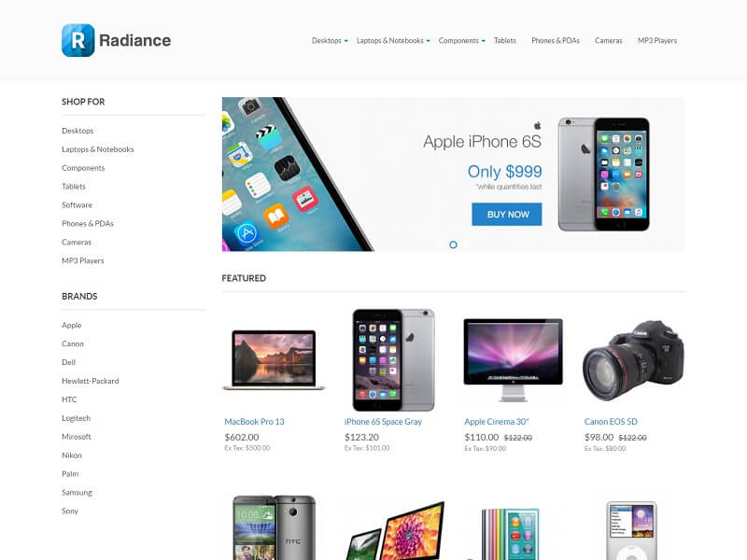The height and width of the screenshot is (560, 747).
Task: Open the Canon EOS 5D title link
Action: click(611, 422)
